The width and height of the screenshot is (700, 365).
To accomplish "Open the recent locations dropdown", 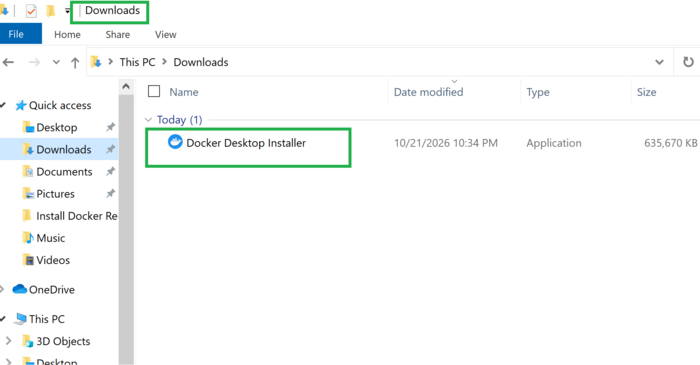I will pos(56,62).
